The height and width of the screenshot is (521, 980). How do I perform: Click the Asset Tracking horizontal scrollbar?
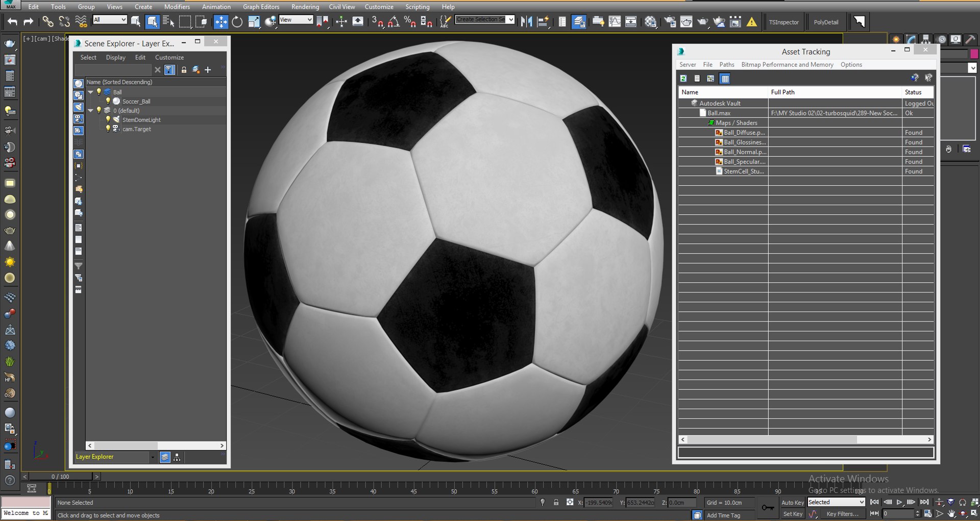point(805,439)
